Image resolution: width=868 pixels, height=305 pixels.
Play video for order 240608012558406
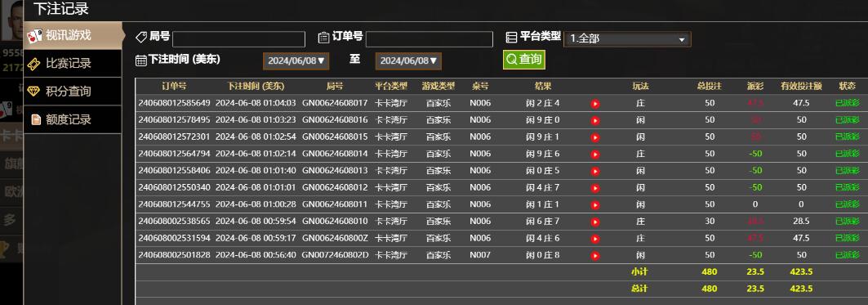tap(595, 172)
